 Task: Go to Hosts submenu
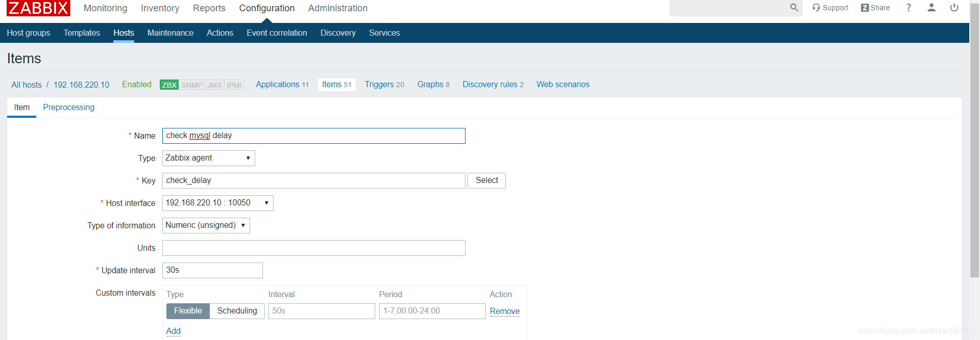[x=124, y=33]
